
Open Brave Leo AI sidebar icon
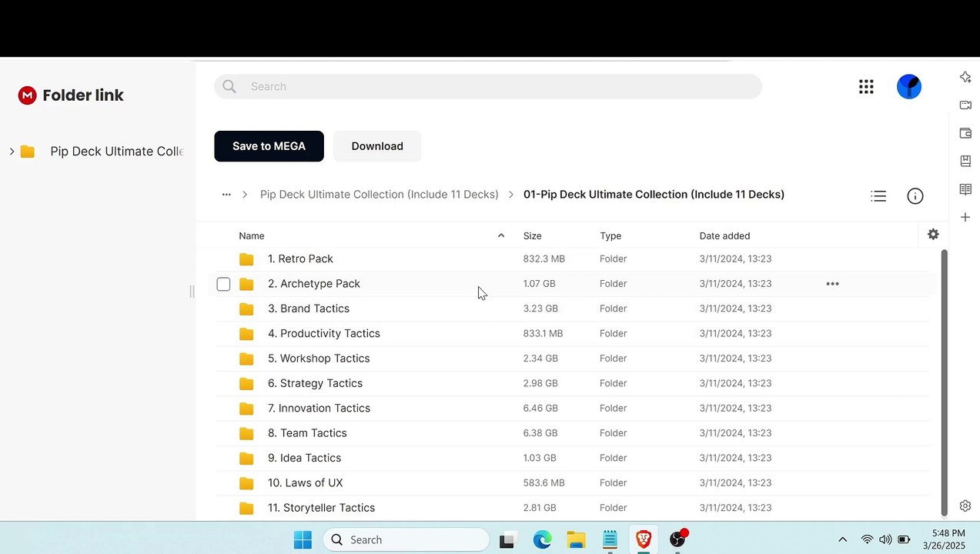point(965,77)
